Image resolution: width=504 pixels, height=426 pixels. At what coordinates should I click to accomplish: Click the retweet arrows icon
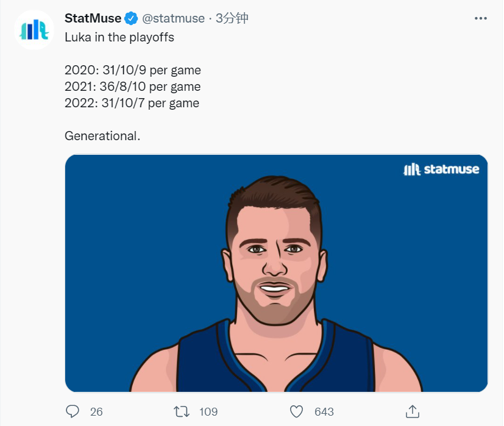(x=182, y=411)
